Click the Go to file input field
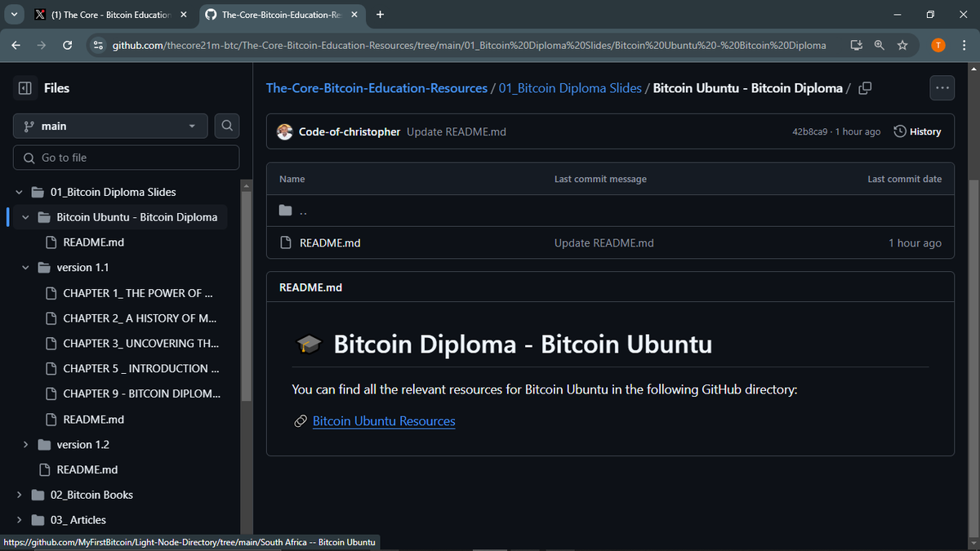 click(126, 157)
